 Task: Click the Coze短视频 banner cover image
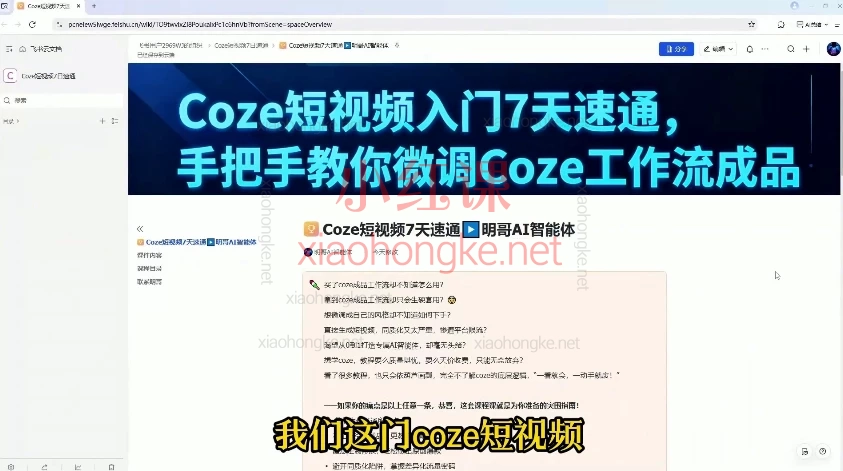[x=485, y=129]
